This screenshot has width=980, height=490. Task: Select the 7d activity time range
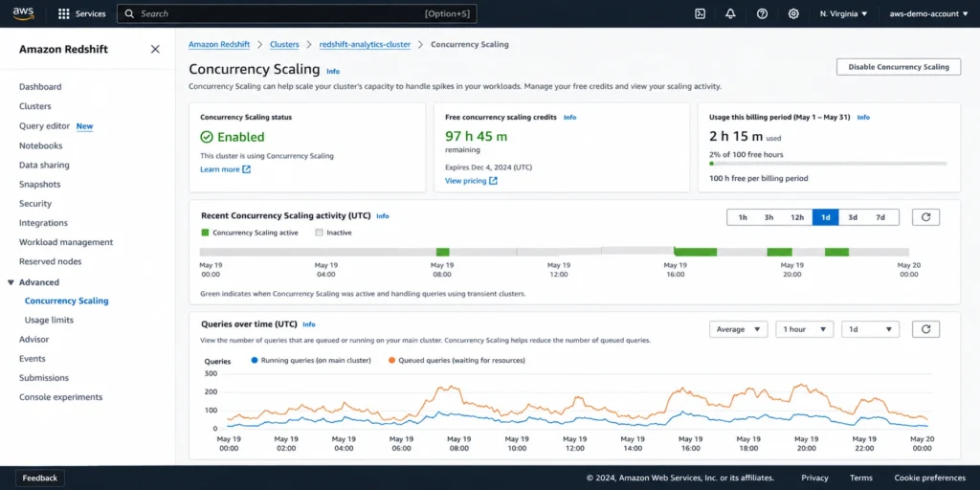click(x=880, y=217)
